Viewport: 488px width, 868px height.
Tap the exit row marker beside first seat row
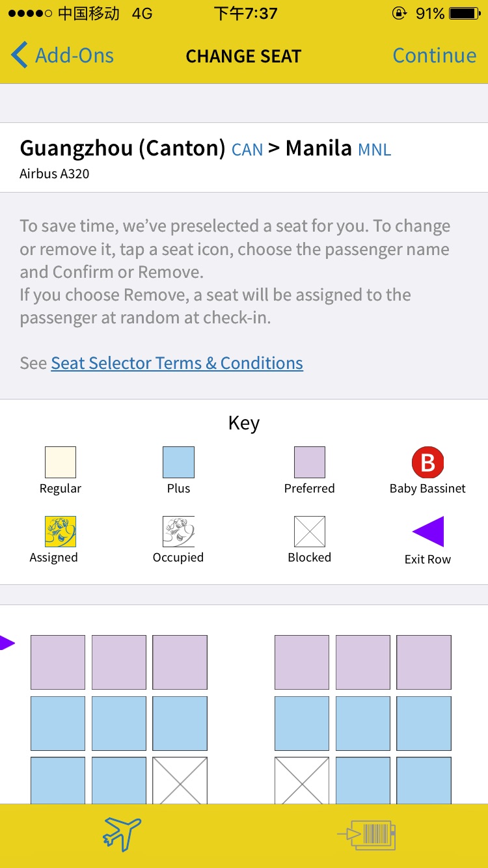tap(7, 644)
